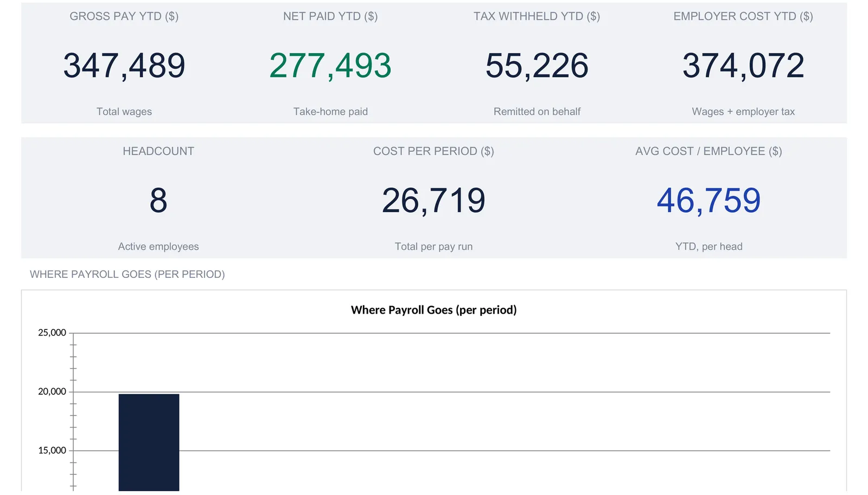868x495 pixels.
Task: Select the 'Wages + employer tax' caption
Action: [743, 112]
